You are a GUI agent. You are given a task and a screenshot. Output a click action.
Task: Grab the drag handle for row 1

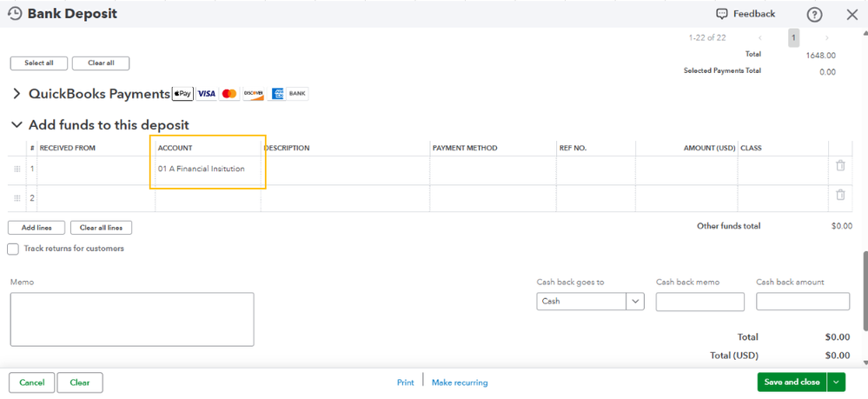[x=17, y=169]
